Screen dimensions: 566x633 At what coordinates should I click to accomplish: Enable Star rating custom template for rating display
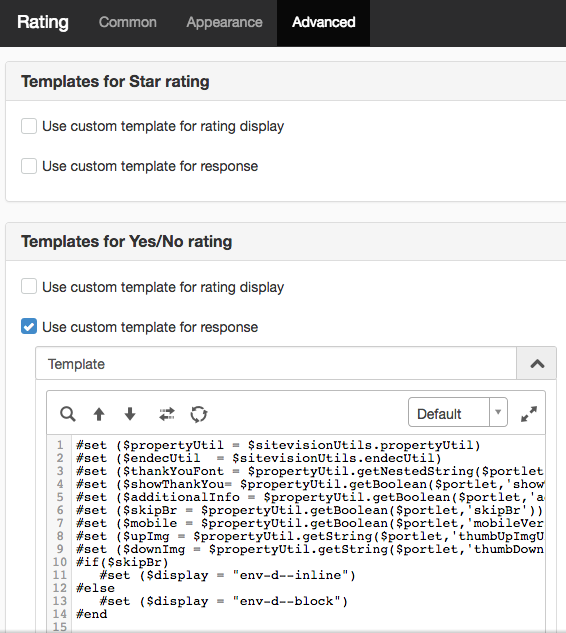point(29,126)
